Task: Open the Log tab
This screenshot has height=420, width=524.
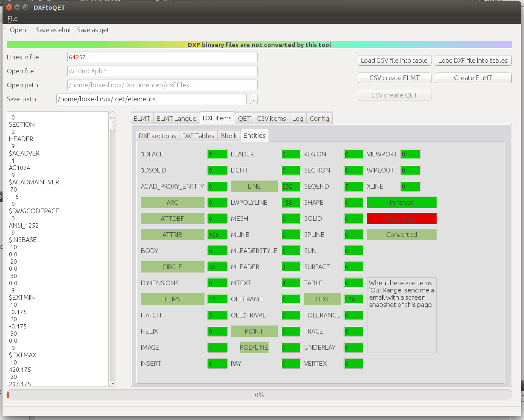Action: point(297,119)
